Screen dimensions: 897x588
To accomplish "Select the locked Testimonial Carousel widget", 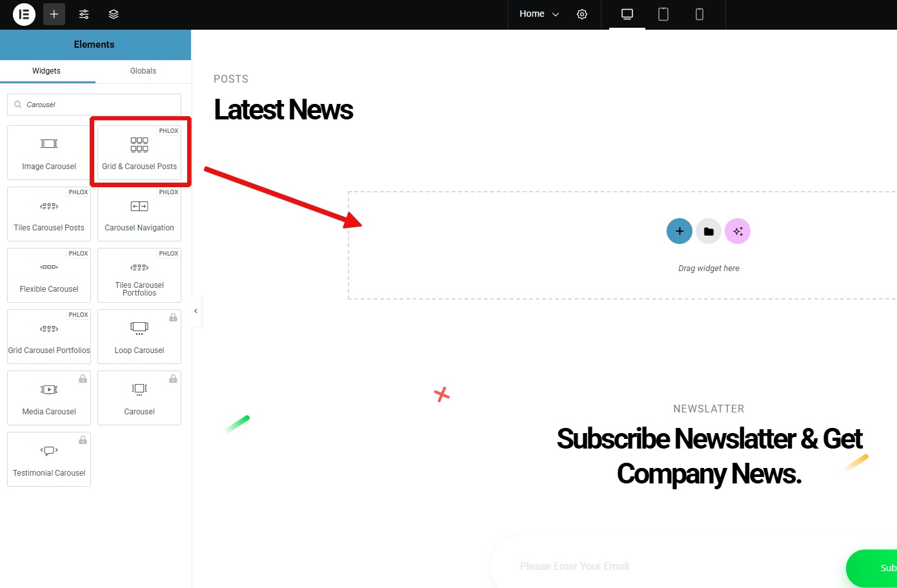I will coord(49,460).
